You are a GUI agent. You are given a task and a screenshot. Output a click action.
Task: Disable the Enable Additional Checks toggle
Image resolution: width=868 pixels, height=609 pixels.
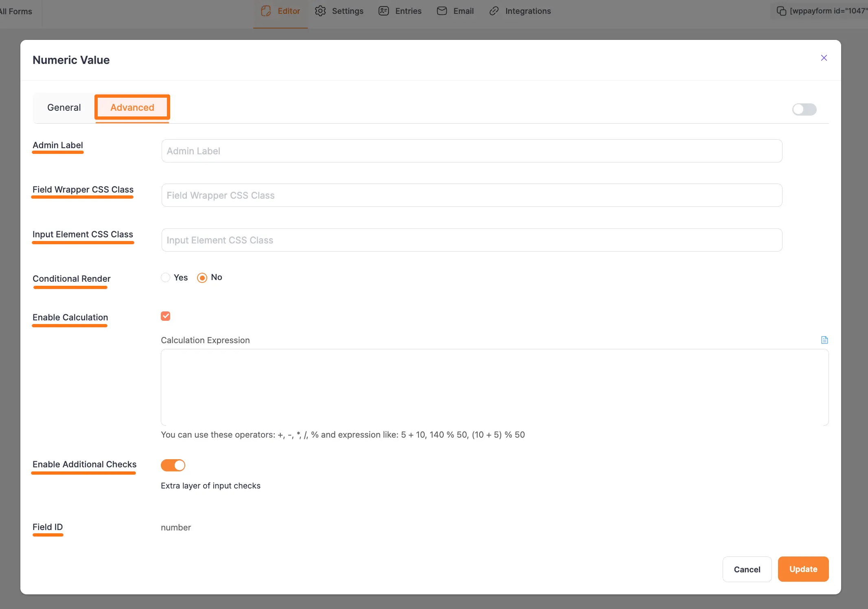pyautogui.click(x=173, y=465)
